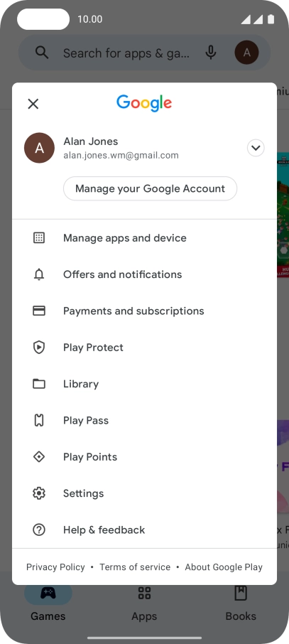
Task: Switch to the Apps tab
Action: coord(144,603)
